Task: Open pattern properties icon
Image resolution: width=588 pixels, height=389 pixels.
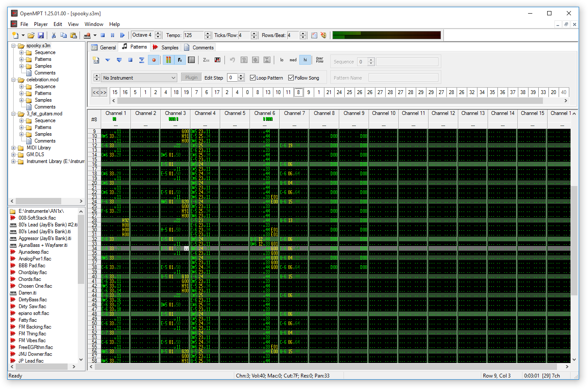Action: point(191,60)
